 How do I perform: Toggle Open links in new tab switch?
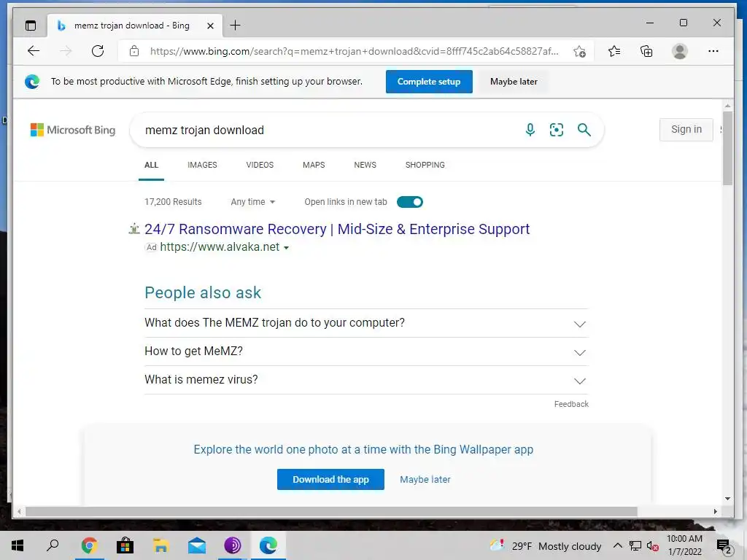click(x=410, y=202)
